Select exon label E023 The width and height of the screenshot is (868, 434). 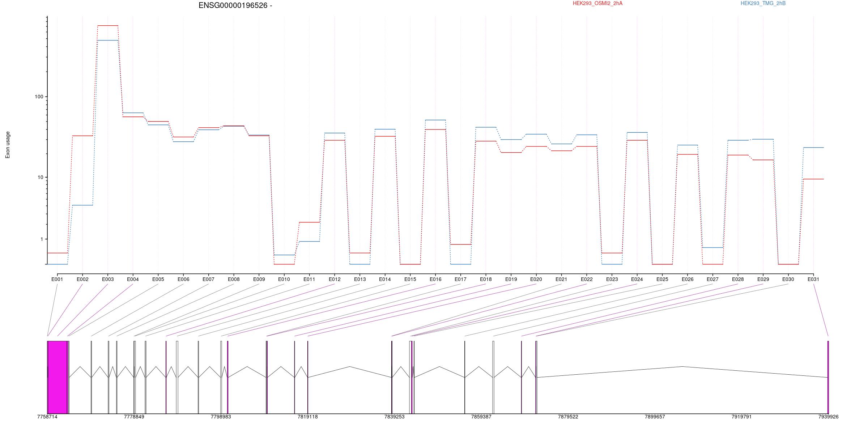click(x=612, y=279)
